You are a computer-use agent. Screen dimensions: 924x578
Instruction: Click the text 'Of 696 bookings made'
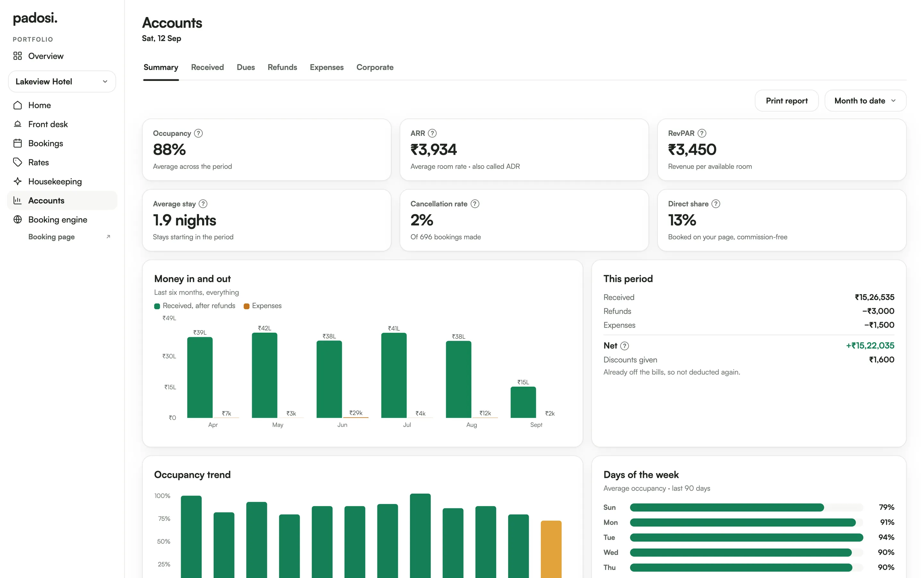coord(445,237)
